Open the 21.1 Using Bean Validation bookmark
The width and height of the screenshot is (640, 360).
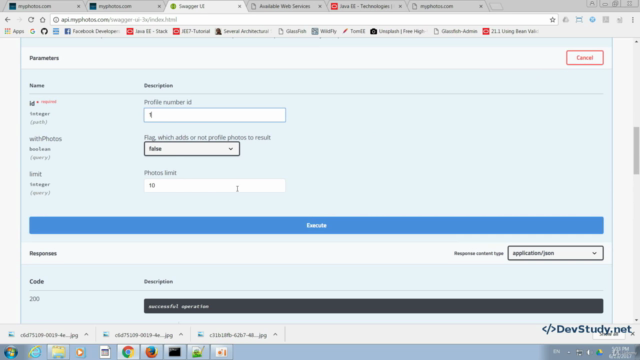[x=511, y=31]
